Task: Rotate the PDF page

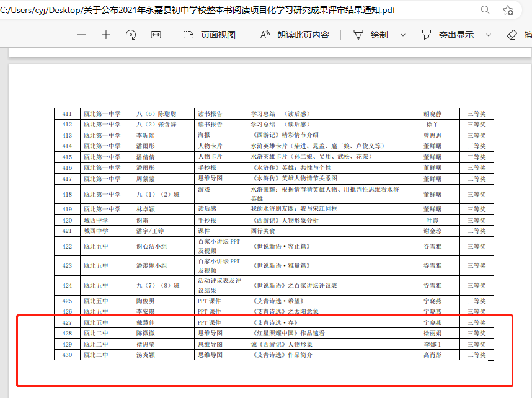Action: 131,35
